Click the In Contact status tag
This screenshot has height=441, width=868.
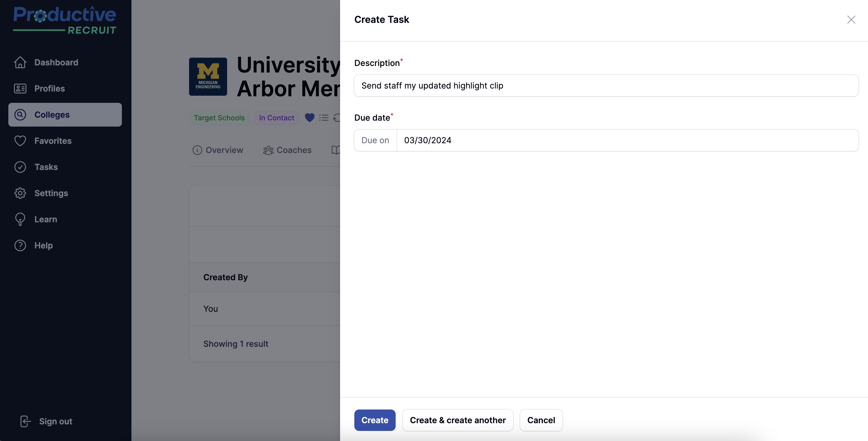[x=276, y=118]
